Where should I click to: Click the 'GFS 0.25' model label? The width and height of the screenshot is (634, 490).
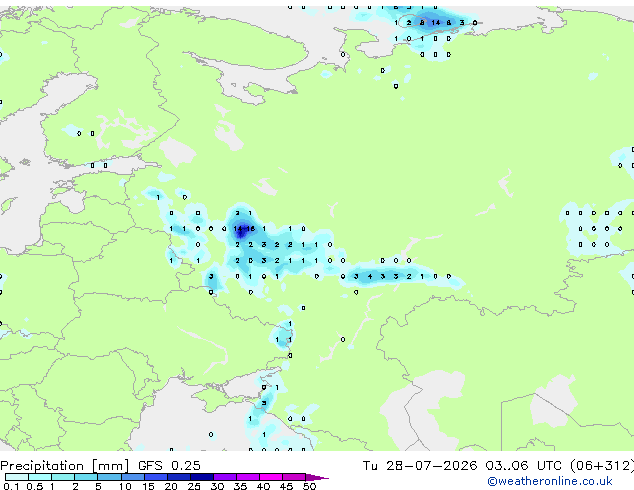click(x=169, y=465)
